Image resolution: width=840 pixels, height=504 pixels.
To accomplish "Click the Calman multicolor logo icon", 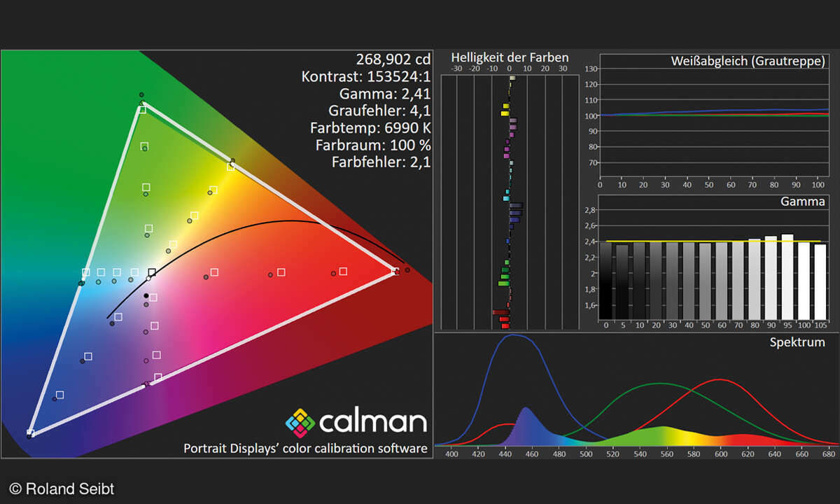I will coord(300,422).
